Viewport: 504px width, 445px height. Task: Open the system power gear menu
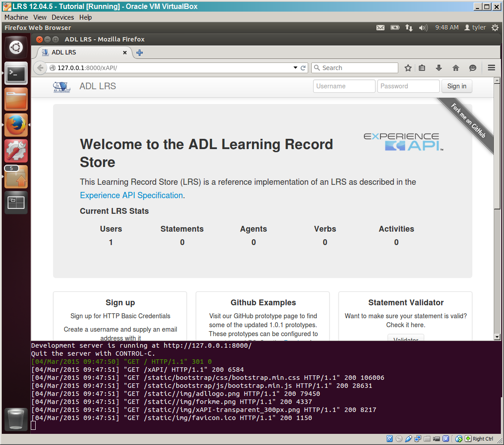(x=495, y=28)
